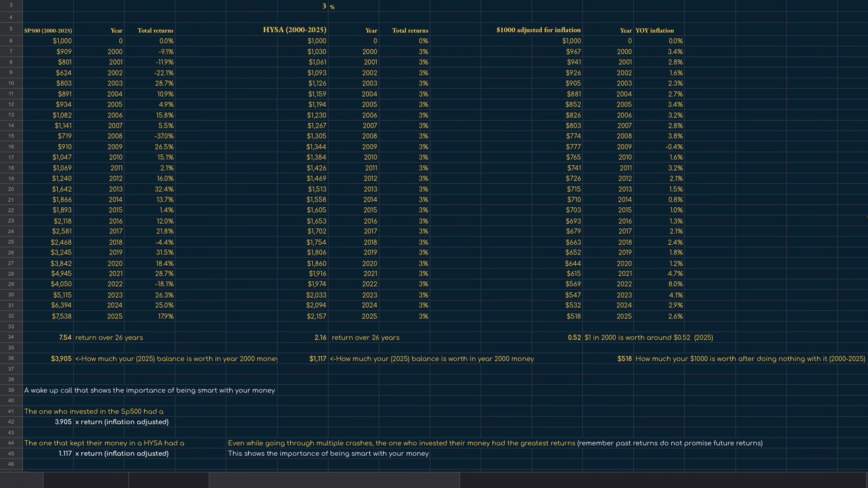Screen dimensions: 868x488
Task: Click 'This shows the importance' text cell
Action: [328, 453]
